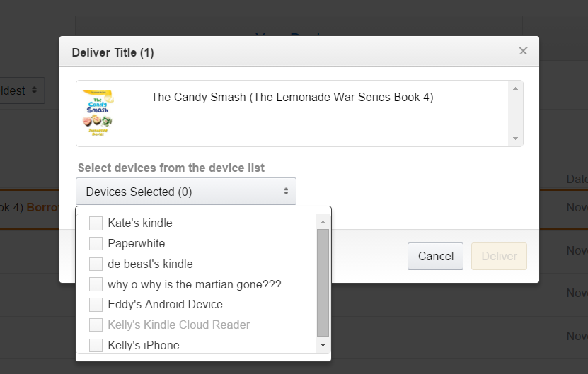Close the Deliver Title dialog
The image size is (588, 374).
click(x=523, y=51)
